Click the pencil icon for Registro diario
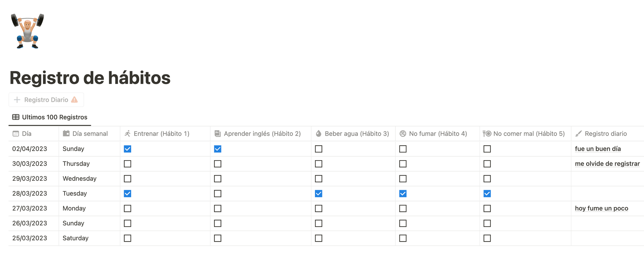Image resolution: width=644 pixels, height=273 pixels. click(x=579, y=134)
